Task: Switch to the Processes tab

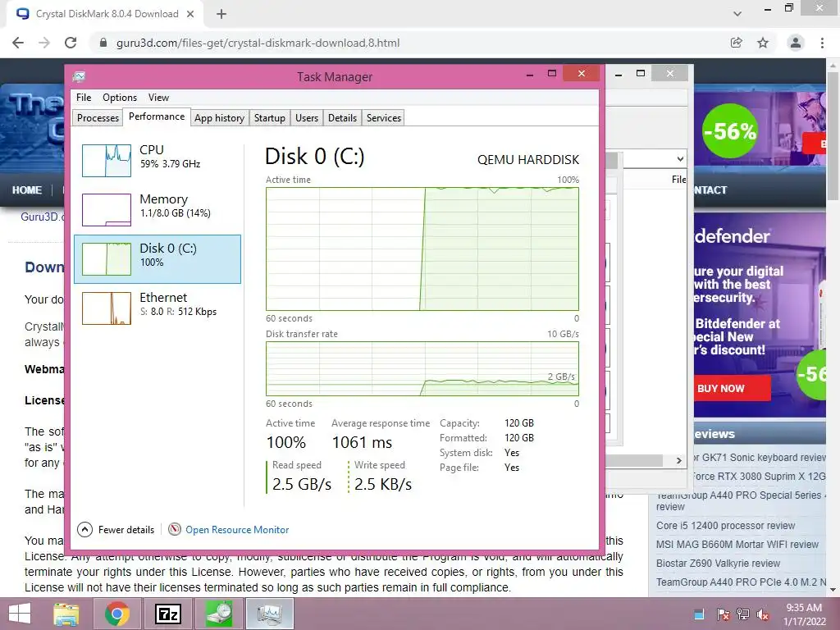Action: pos(98,118)
